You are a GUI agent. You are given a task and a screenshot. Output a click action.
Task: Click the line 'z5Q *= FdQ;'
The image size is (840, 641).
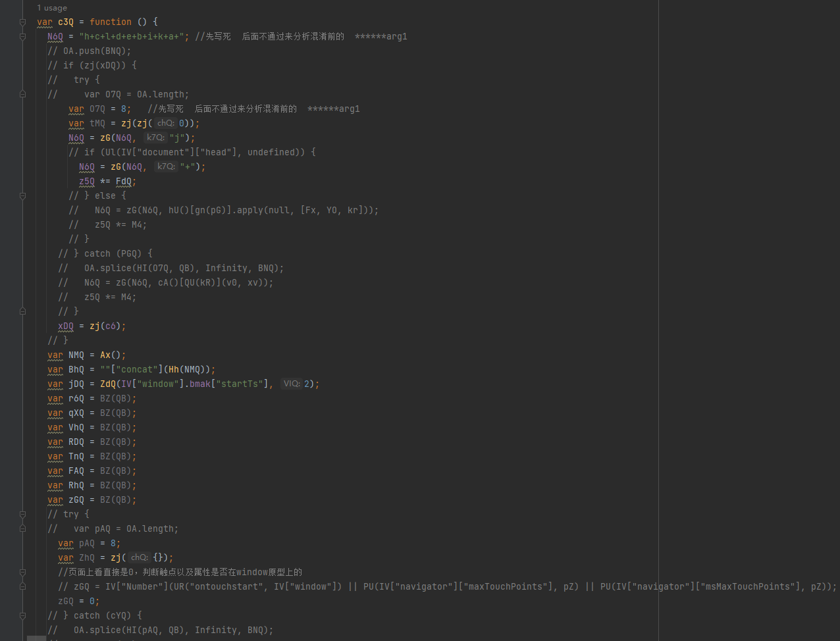pos(108,181)
